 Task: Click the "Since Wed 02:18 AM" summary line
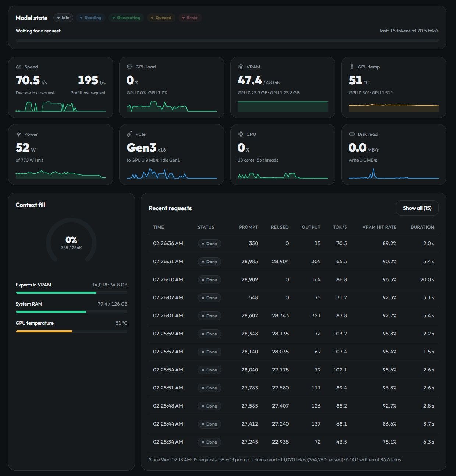point(275,460)
